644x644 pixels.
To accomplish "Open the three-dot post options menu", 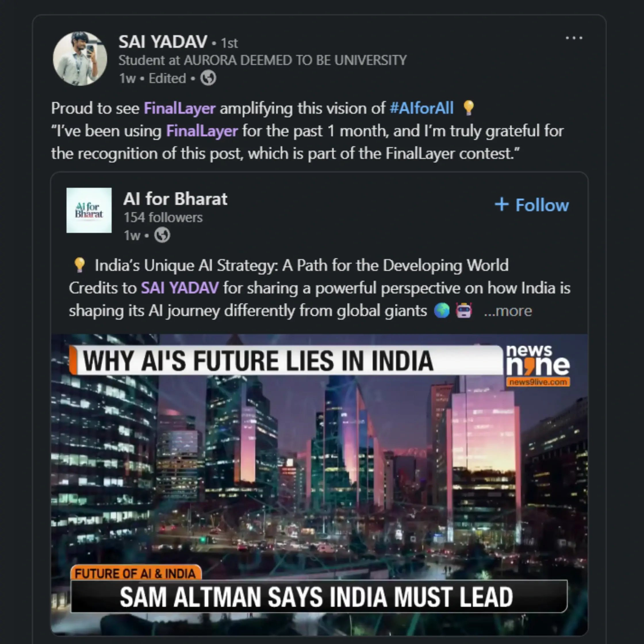I will coord(574,38).
